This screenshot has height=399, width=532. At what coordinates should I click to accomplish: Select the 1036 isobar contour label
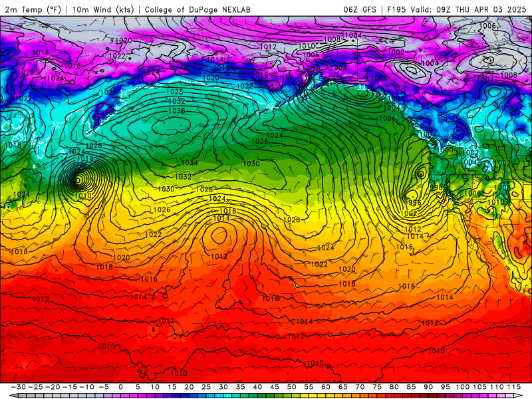click(x=177, y=111)
